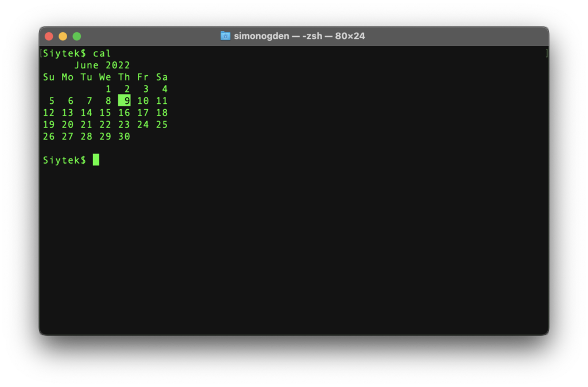Click the 'Tu' weekday header

tap(86, 78)
